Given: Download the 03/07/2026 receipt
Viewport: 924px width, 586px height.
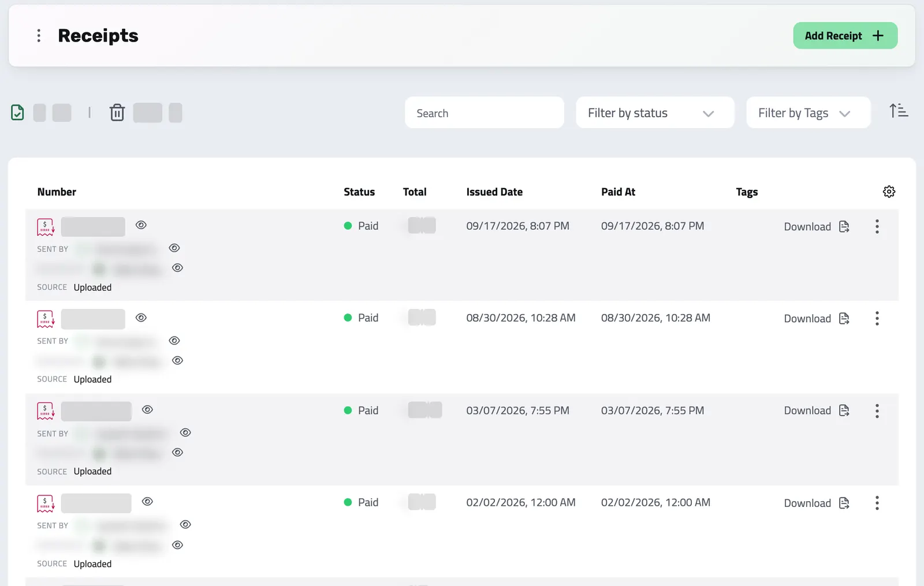Looking at the screenshot, I should [817, 410].
